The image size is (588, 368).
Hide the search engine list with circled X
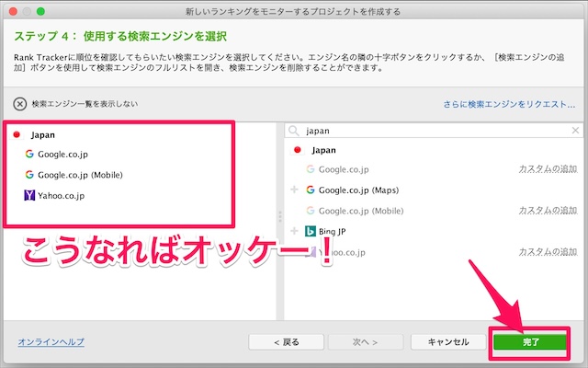(x=20, y=104)
